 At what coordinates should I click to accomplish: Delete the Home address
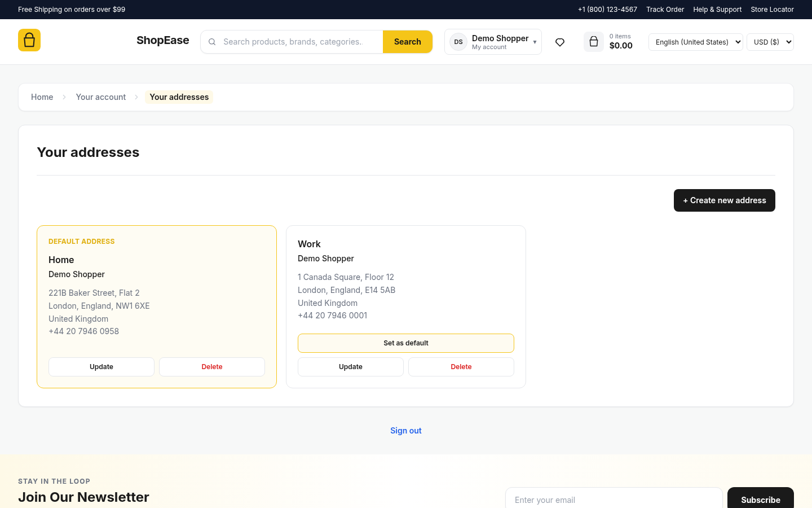212,367
